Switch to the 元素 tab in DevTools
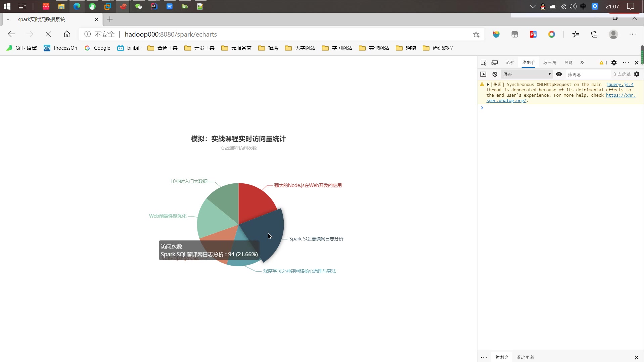The width and height of the screenshot is (644, 362). point(509,63)
